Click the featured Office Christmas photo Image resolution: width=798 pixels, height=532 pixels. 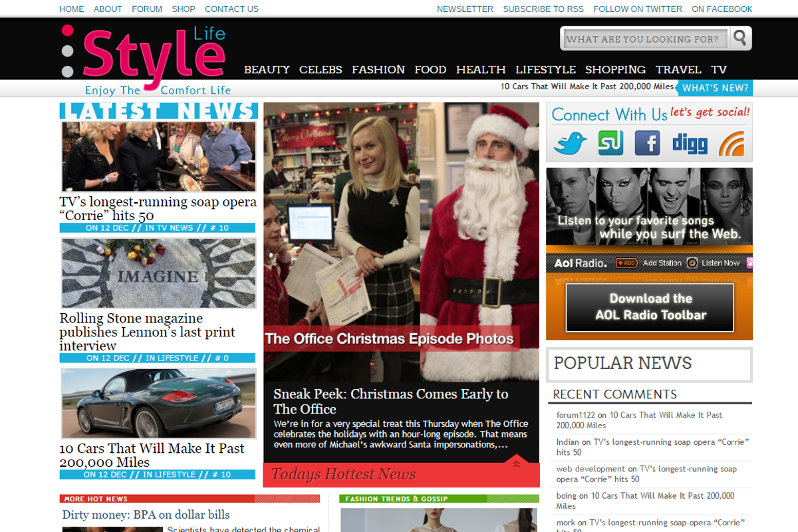click(401, 241)
